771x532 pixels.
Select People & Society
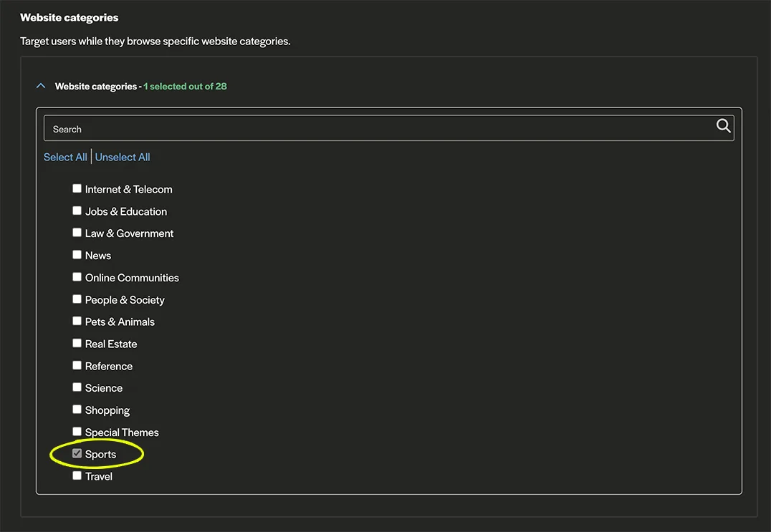[x=77, y=299]
